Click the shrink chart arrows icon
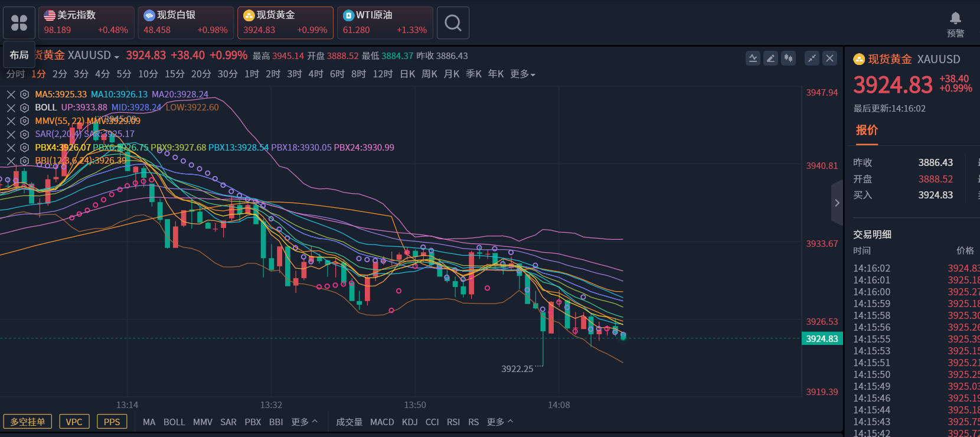 (x=812, y=58)
